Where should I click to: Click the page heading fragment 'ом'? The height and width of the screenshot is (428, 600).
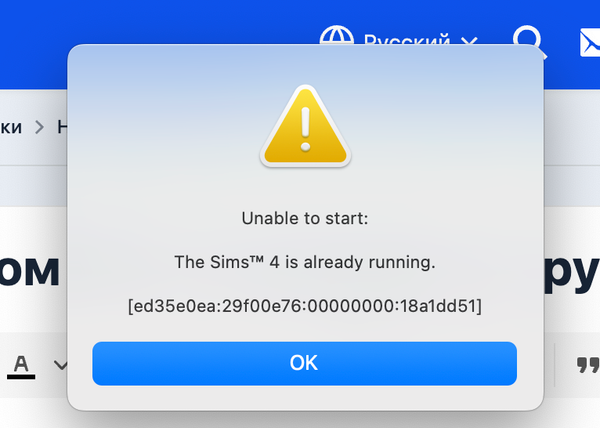click(x=30, y=272)
